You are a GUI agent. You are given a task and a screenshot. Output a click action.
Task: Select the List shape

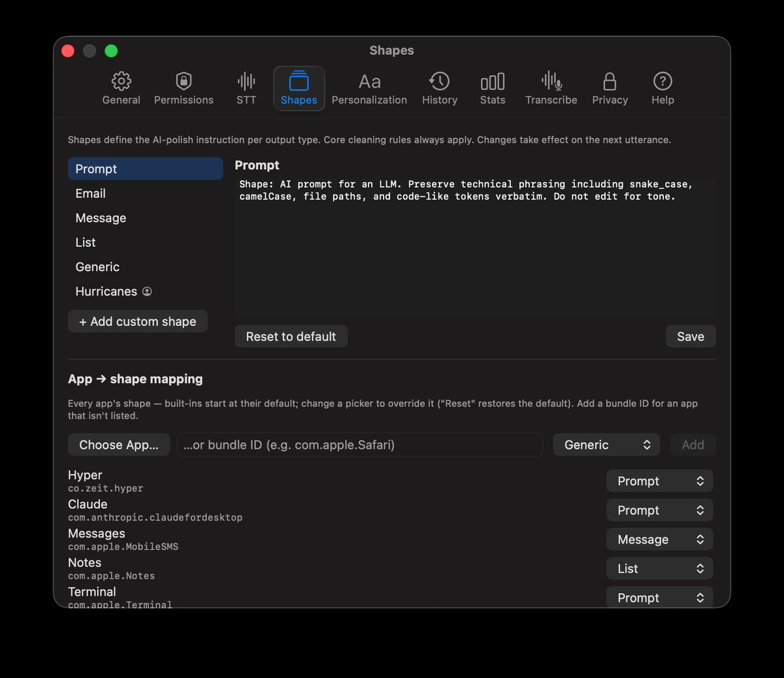click(146, 242)
